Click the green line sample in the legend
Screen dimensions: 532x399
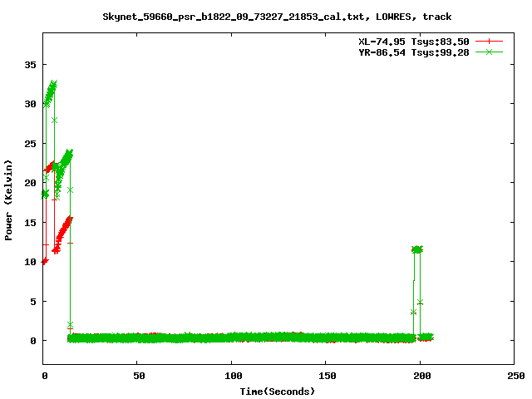tap(489, 52)
